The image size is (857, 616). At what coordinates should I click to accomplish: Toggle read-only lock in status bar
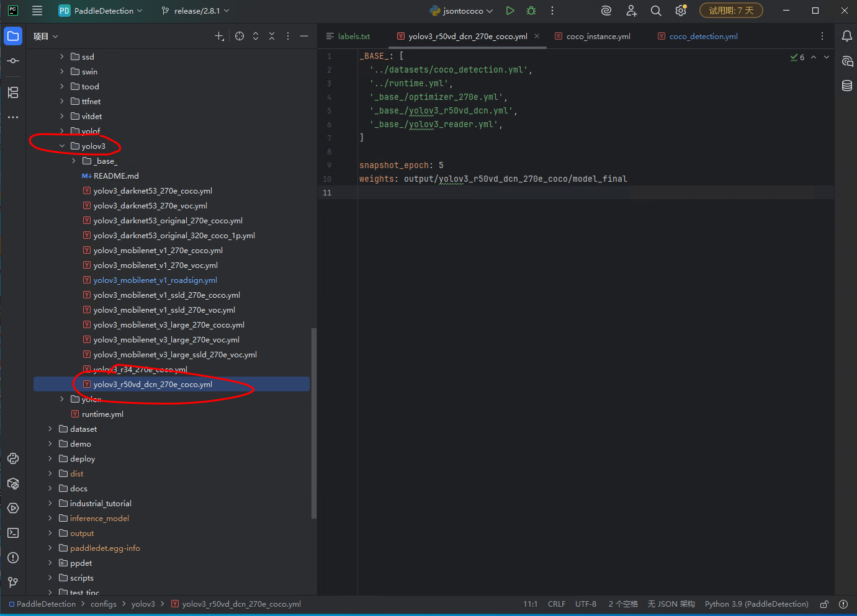click(x=824, y=604)
